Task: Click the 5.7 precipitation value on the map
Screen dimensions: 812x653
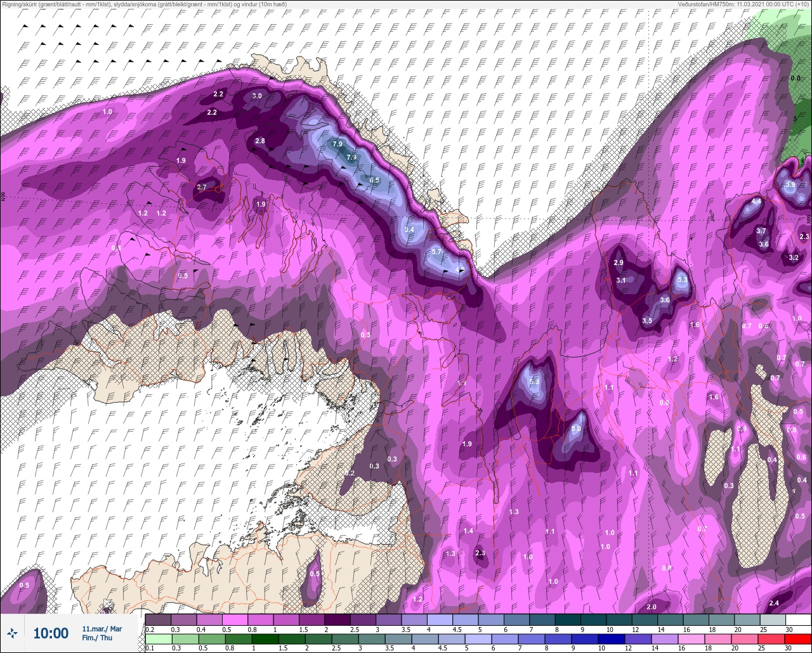Action: coord(436,252)
